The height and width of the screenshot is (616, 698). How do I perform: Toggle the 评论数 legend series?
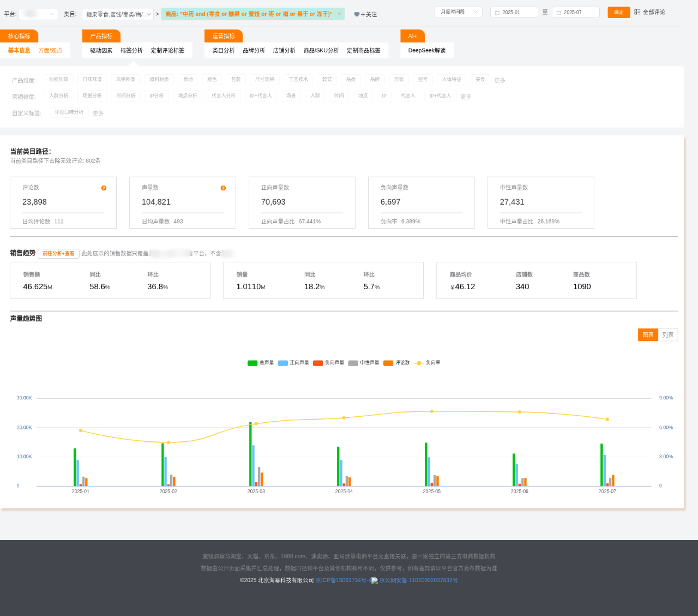click(x=396, y=363)
